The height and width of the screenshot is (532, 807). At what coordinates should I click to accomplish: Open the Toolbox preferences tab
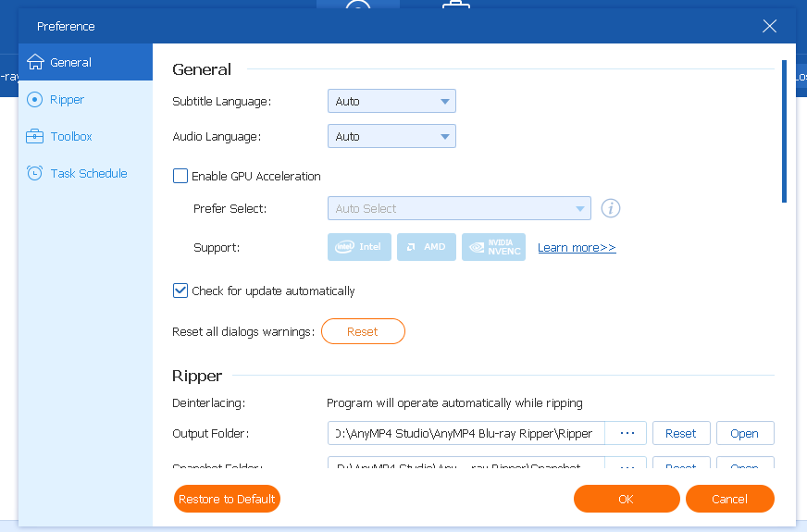85,136
